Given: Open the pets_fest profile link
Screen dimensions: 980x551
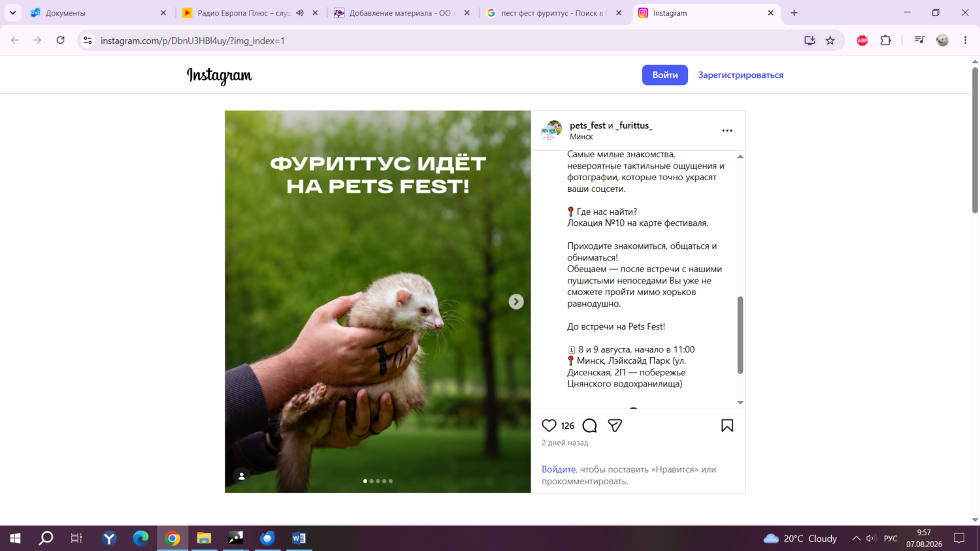Looking at the screenshot, I should pyautogui.click(x=587, y=125).
